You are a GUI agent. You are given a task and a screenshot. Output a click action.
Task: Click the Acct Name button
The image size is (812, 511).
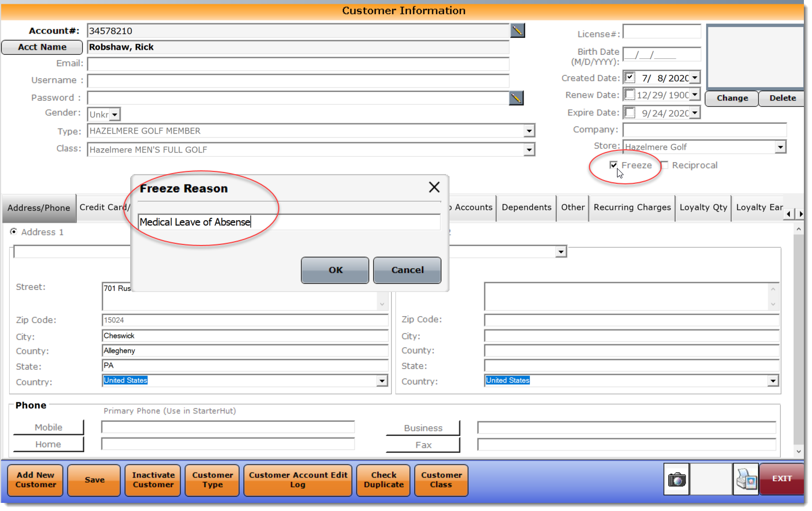[x=42, y=47]
